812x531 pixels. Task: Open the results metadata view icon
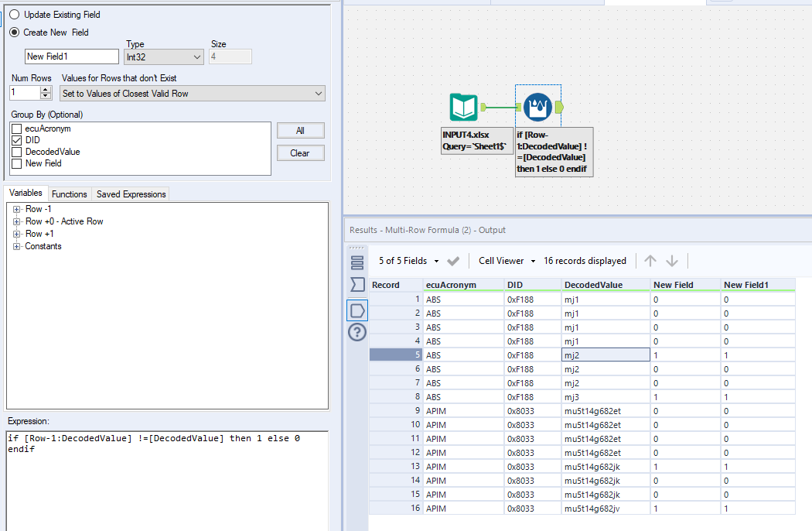[357, 261]
